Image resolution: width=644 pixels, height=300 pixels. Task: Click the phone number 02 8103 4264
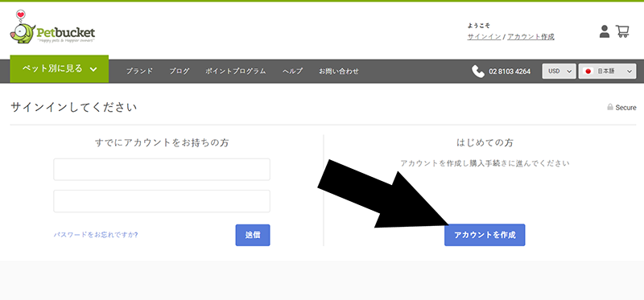[x=510, y=72]
